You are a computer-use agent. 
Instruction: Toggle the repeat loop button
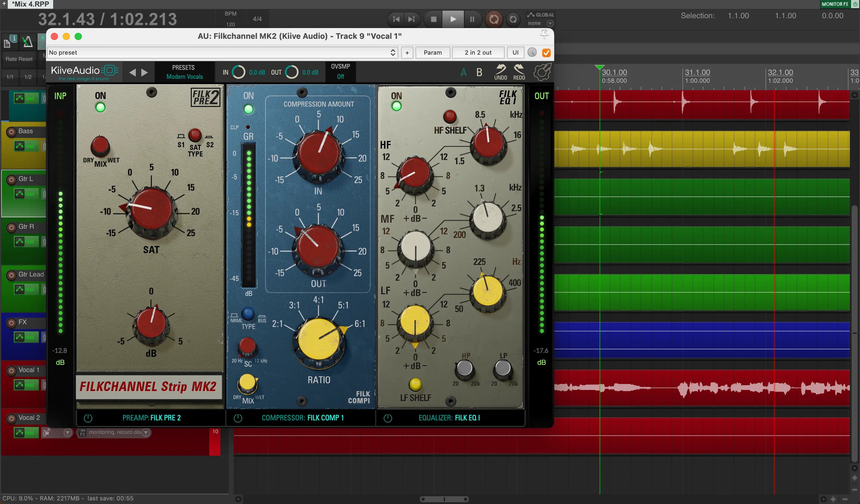(x=513, y=19)
